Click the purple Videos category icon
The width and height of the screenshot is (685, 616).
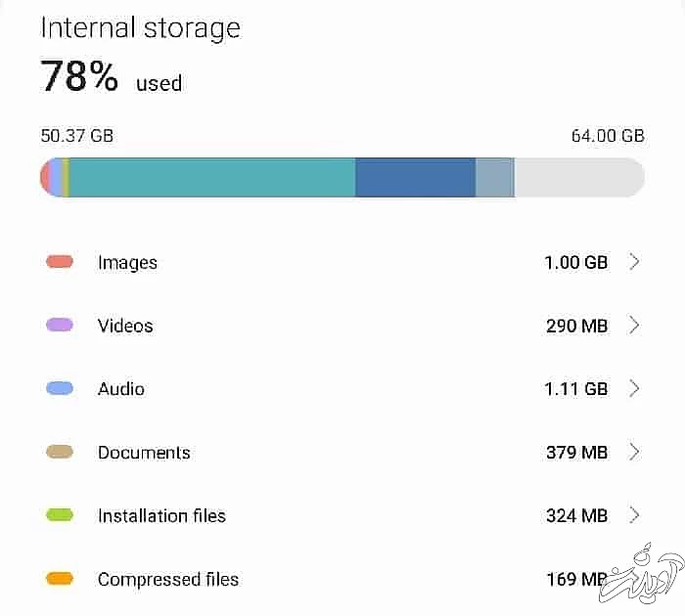tap(60, 326)
